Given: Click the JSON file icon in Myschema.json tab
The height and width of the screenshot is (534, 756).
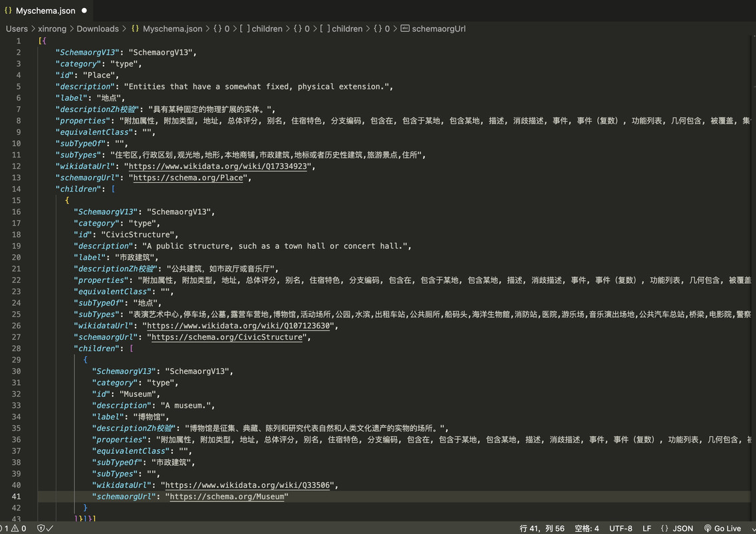Looking at the screenshot, I should coord(8,10).
